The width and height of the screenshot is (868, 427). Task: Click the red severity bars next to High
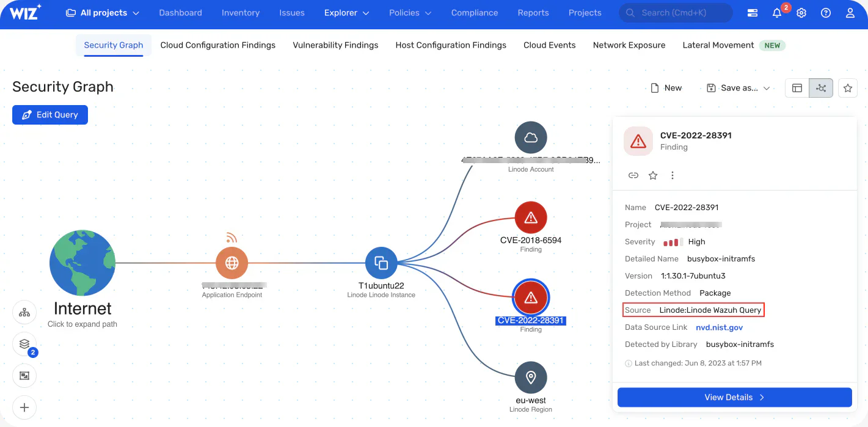click(x=671, y=241)
